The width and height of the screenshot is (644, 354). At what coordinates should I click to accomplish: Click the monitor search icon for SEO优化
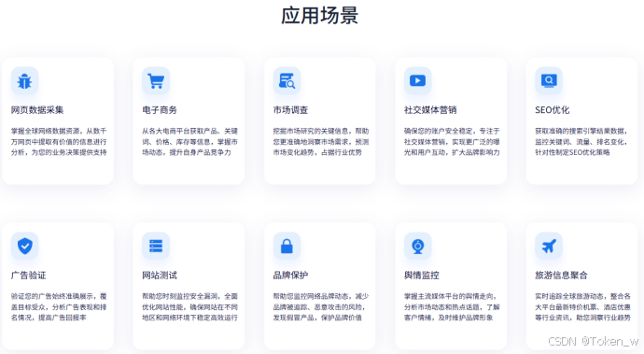click(x=549, y=81)
